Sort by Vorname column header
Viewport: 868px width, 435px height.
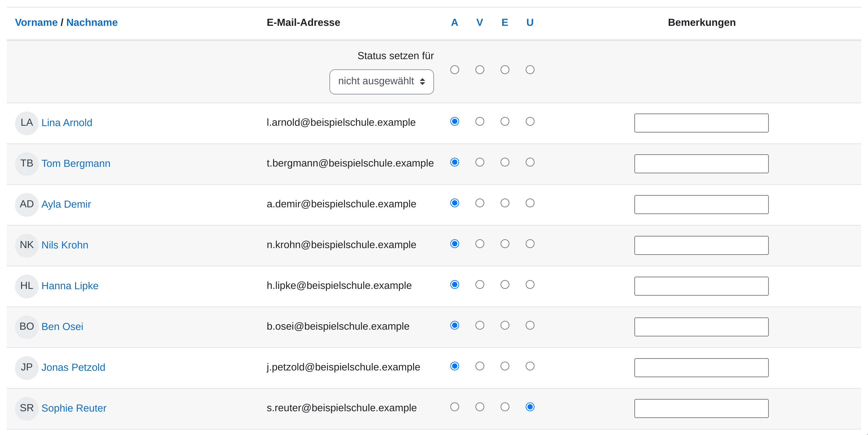click(36, 22)
